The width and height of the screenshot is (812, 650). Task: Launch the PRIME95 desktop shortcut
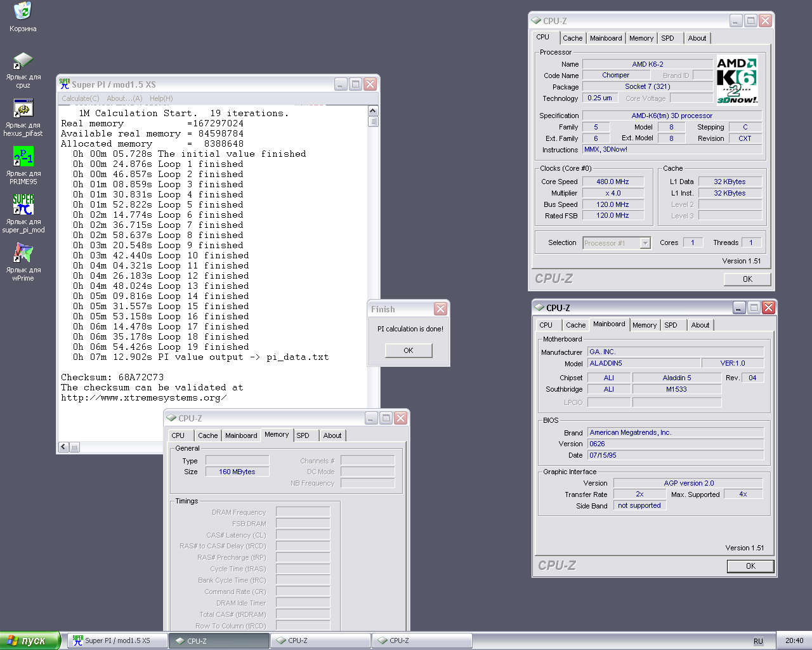(23, 166)
